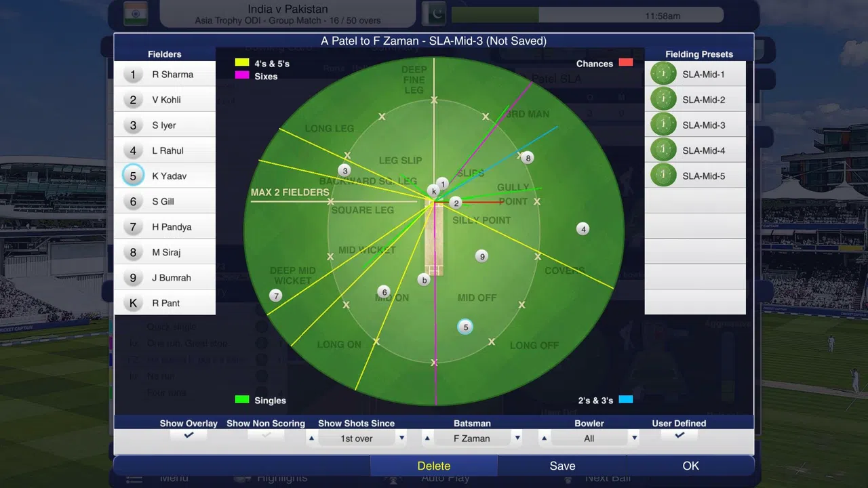Click the Save button
868x488 pixels.
pyautogui.click(x=562, y=466)
